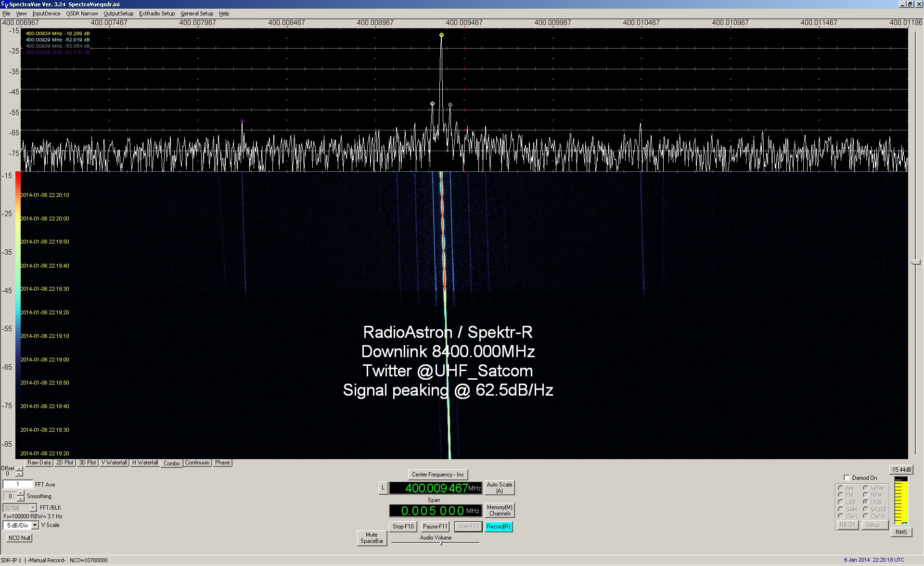Click the FFT Ave input field
Screen dimensions: 924x566
18,484
